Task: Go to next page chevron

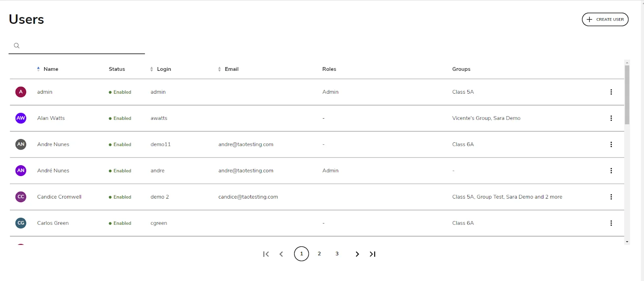Action: point(357,254)
